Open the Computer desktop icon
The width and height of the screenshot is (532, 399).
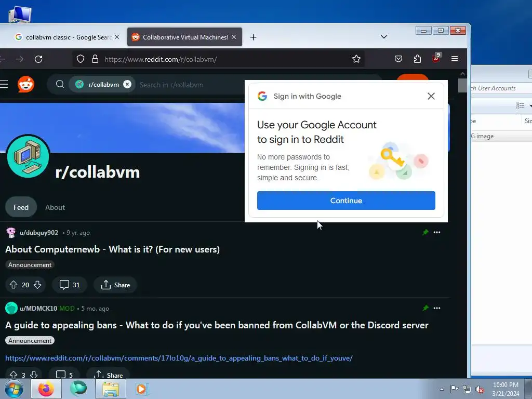pyautogui.click(x=20, y=14)
